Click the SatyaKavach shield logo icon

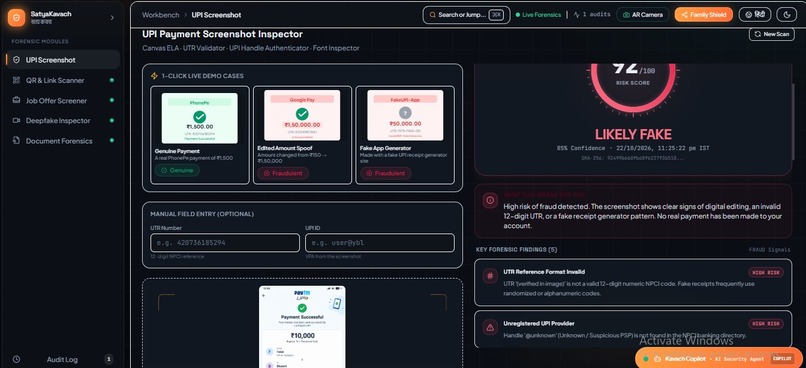tap(16, 17)
